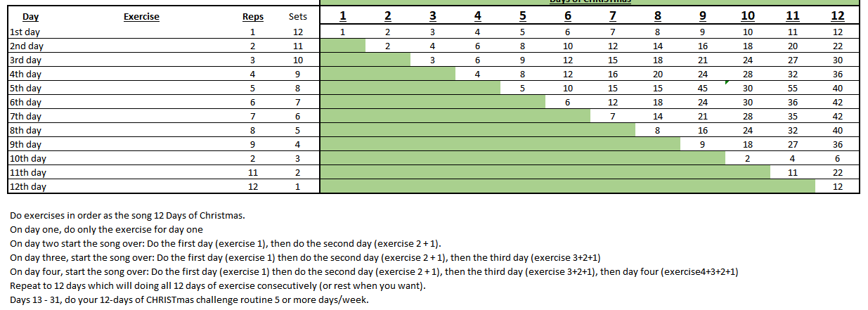
Task: Click the instruction line starting "Do exercises in order"
Action: [127, 215]
